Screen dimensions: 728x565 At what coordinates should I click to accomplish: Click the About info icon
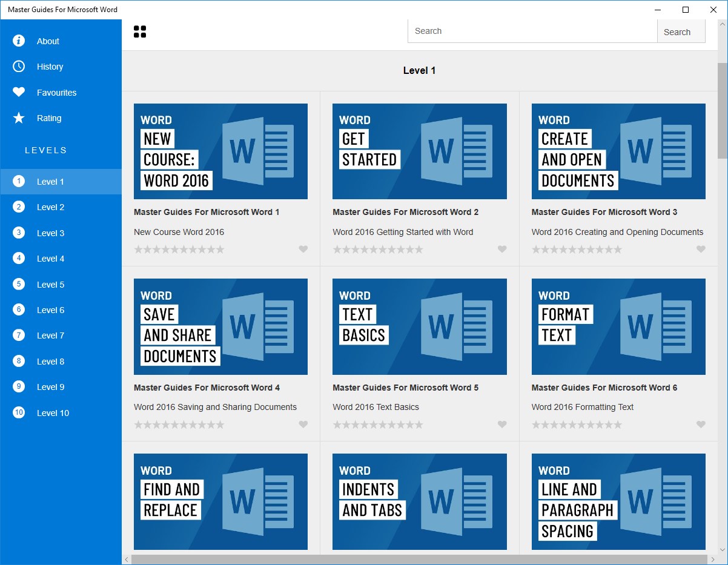tap(19, 41)
